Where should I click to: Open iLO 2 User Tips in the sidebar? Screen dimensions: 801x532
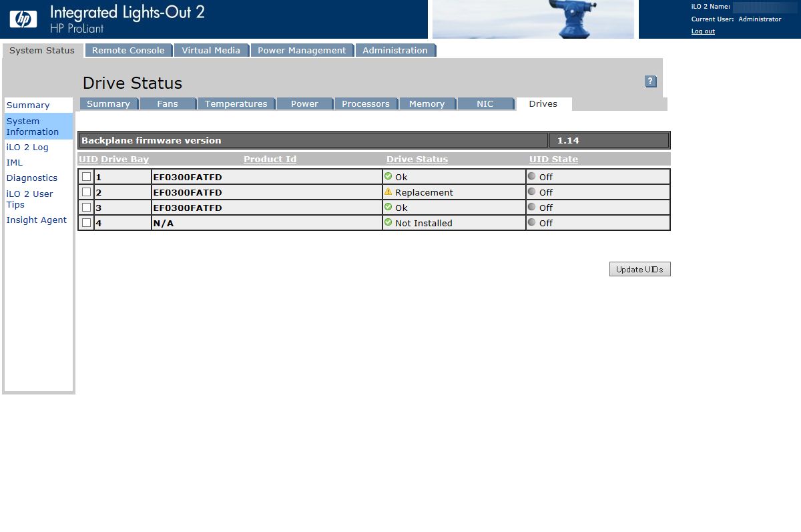(30, 199)
